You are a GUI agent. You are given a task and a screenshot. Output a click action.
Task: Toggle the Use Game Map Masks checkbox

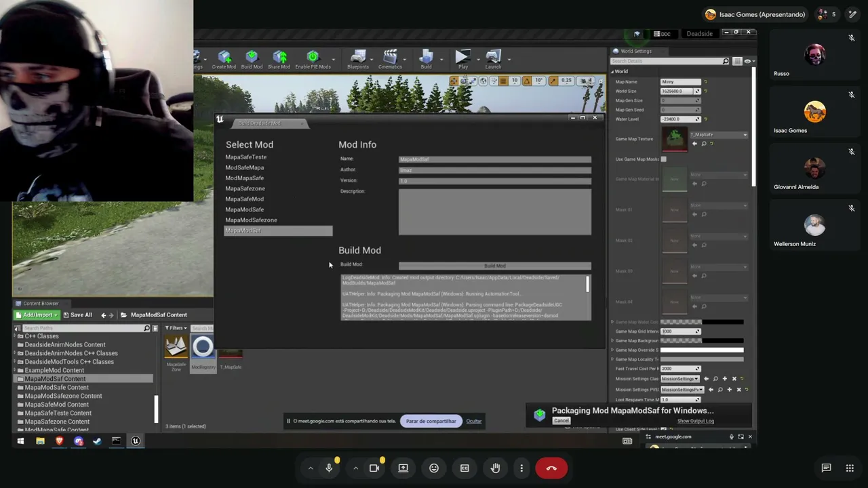pos(663,159)
